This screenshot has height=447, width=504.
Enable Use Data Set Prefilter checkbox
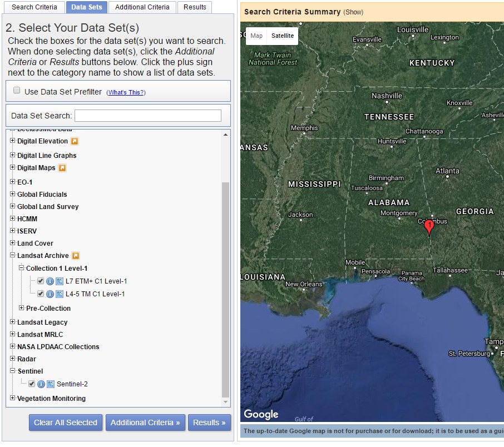point(17,91)
